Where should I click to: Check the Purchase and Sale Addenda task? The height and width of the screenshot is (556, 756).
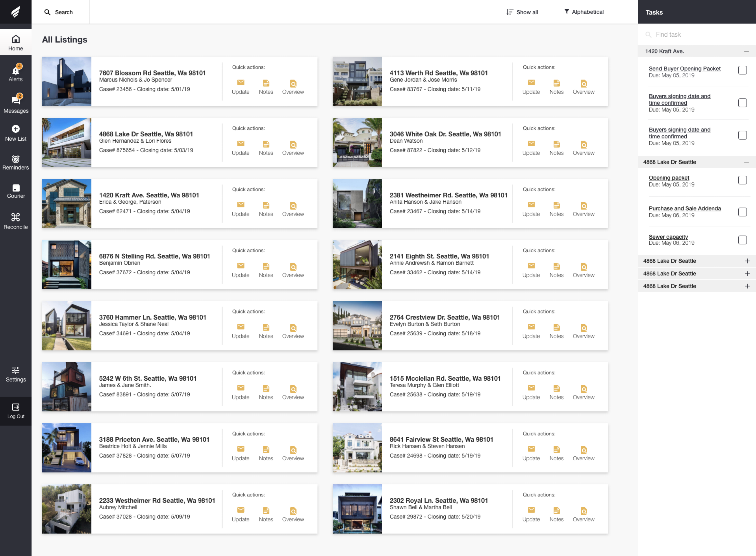(742, 212)
